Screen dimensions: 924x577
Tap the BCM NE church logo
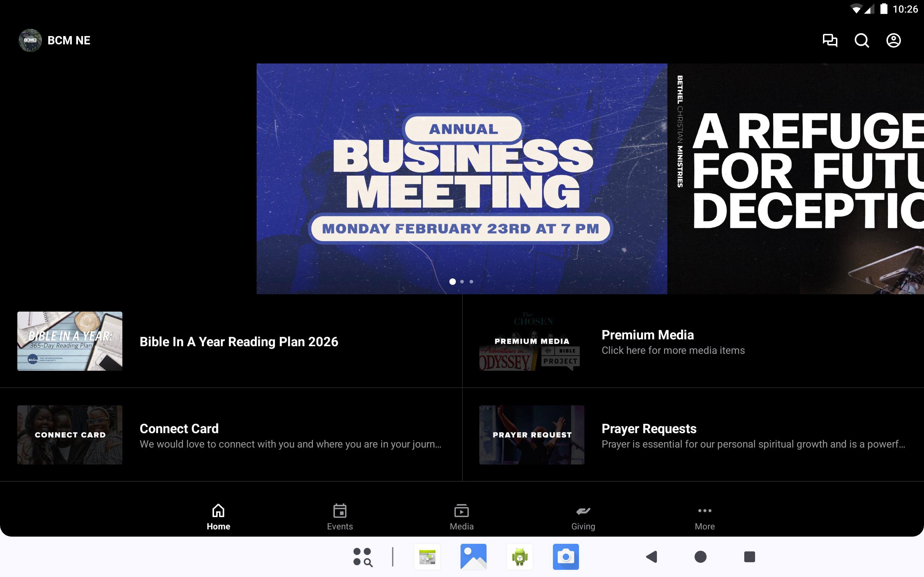30,40
